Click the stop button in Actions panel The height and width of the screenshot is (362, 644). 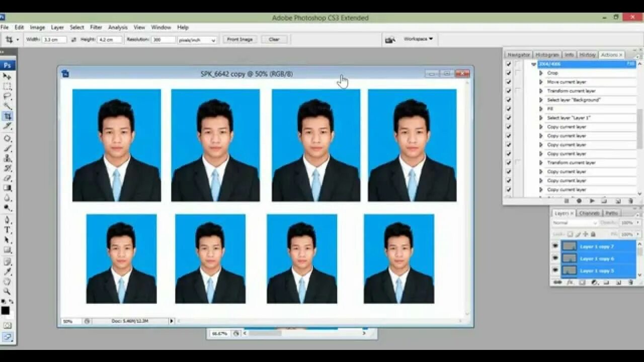pos(567,201)
